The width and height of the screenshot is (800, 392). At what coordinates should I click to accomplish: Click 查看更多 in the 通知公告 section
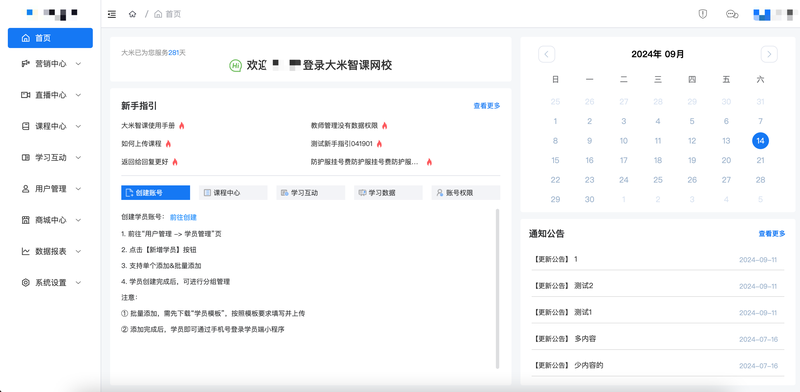click(x=771, y=234)
